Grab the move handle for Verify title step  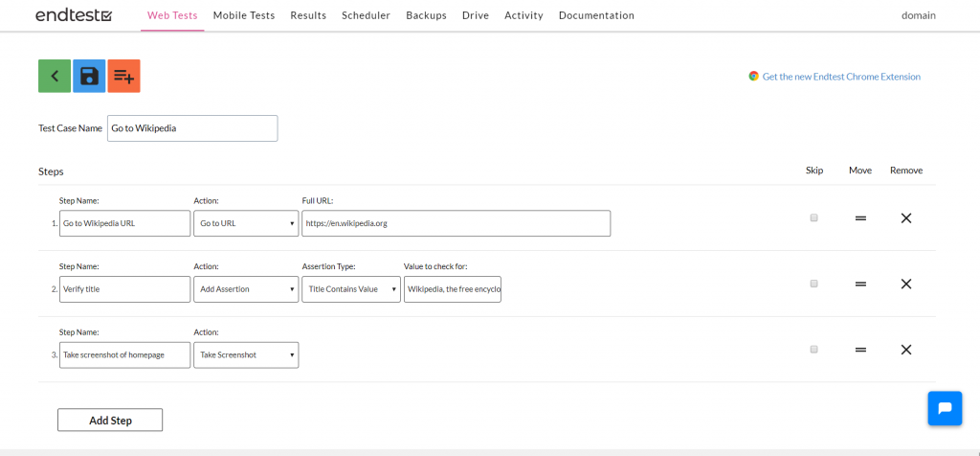pyautogui.click(x=860, y=284)
